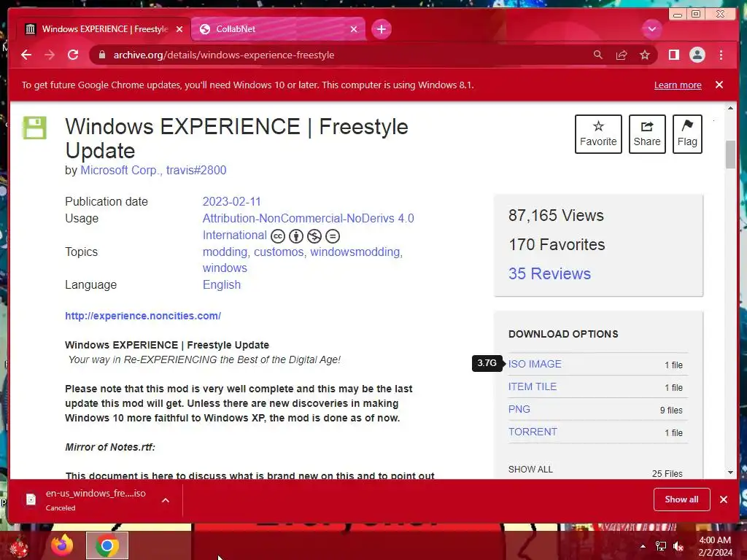Click Show all downloads button
This screenshot has height=560, width=747.
681,499
